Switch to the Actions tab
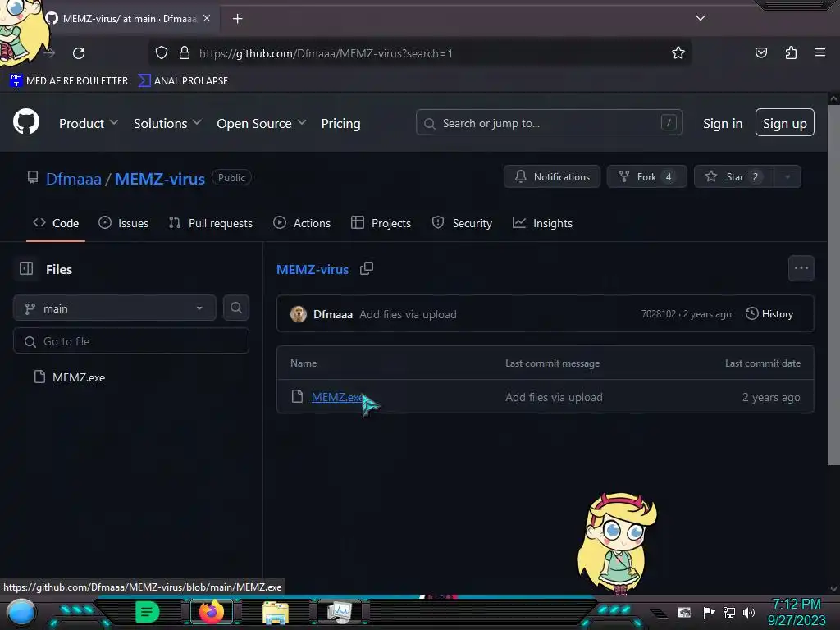This screenshot has width=840, height=630. click(302, 223)
